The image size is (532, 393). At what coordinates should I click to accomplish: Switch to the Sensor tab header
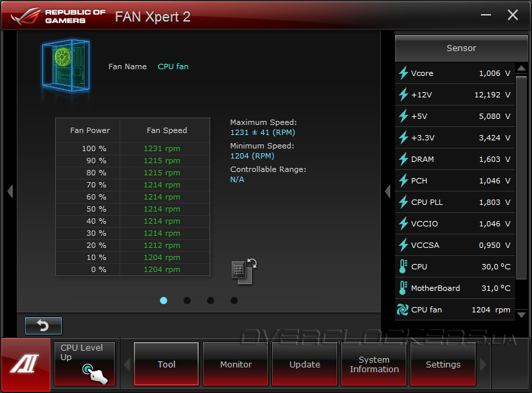pyautogui.click(x=461, y=48)
